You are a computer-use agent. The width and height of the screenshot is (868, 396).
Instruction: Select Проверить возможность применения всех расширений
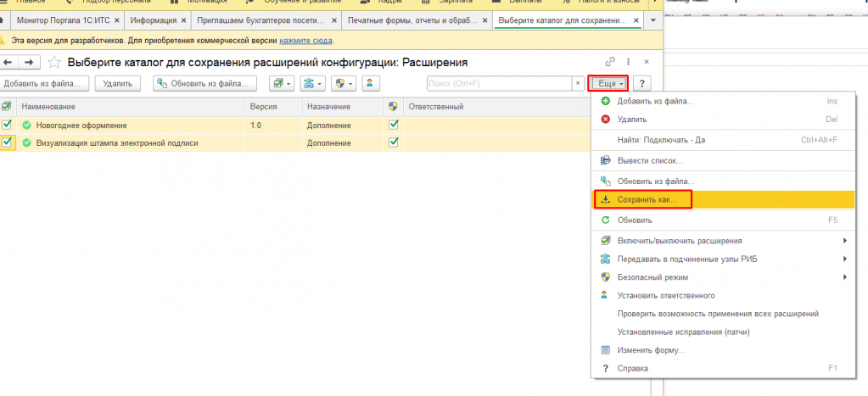click(x=724, y=314)
